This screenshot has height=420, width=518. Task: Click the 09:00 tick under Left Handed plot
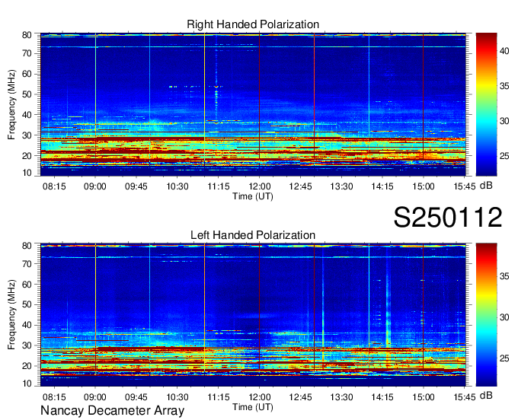(x=95, y=397)
